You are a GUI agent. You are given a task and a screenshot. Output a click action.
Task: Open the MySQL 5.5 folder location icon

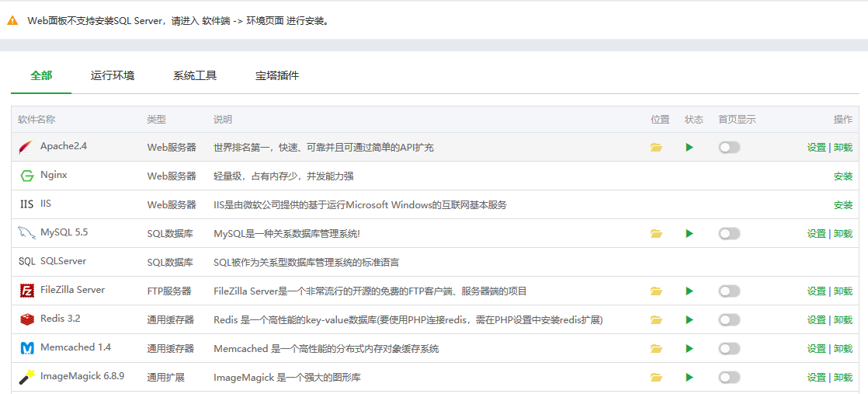coord(656,234)
